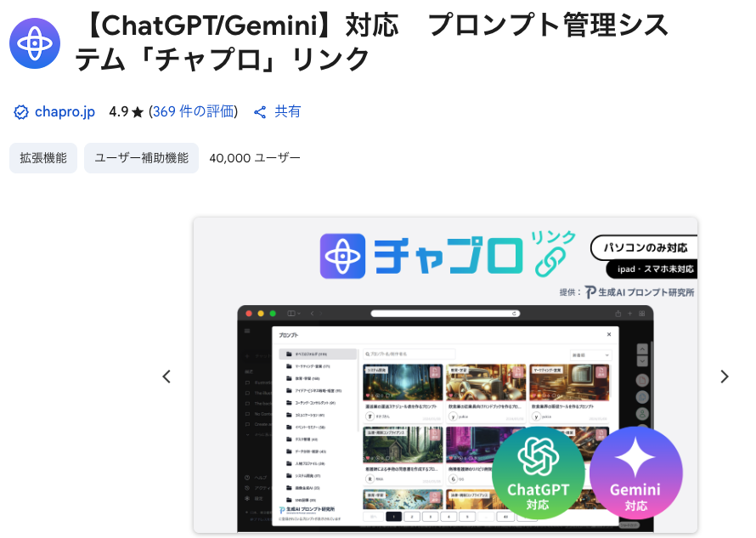Image resolution: width=756 pixels, height=538 pixels.
Task: Open the chapro.jp publisher link
Action: click(x=65, y=112)
